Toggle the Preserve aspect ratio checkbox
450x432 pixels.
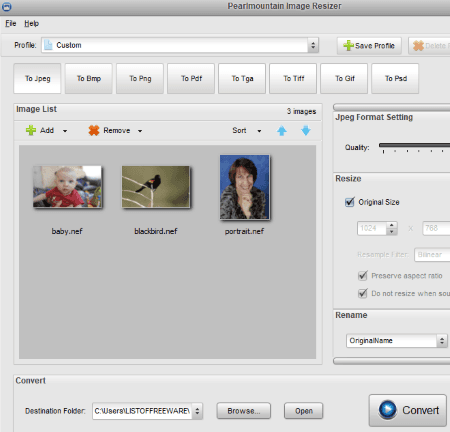[363, 276]
